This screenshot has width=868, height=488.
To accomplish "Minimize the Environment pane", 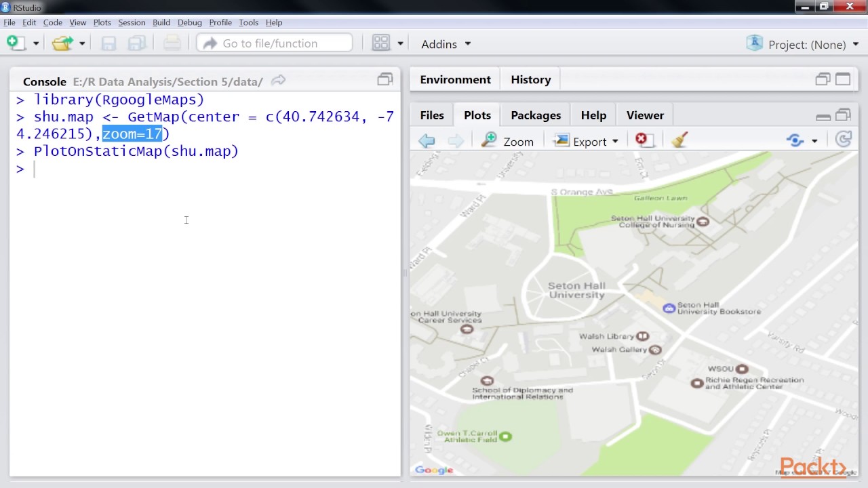I will point(823,79).
